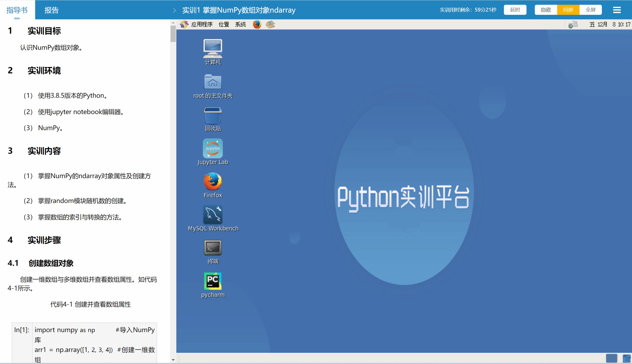Open the pycharm desktop icon
The height and width of the screenshot is (364, 632).
213,281
